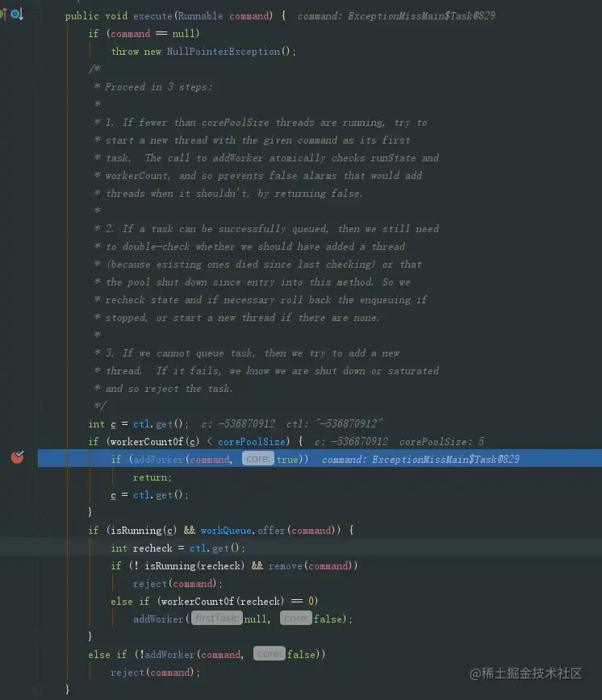Click addWorker call on the highlighted breakpoint line
This screenshot has width=602, height=700.
(158, 460)
